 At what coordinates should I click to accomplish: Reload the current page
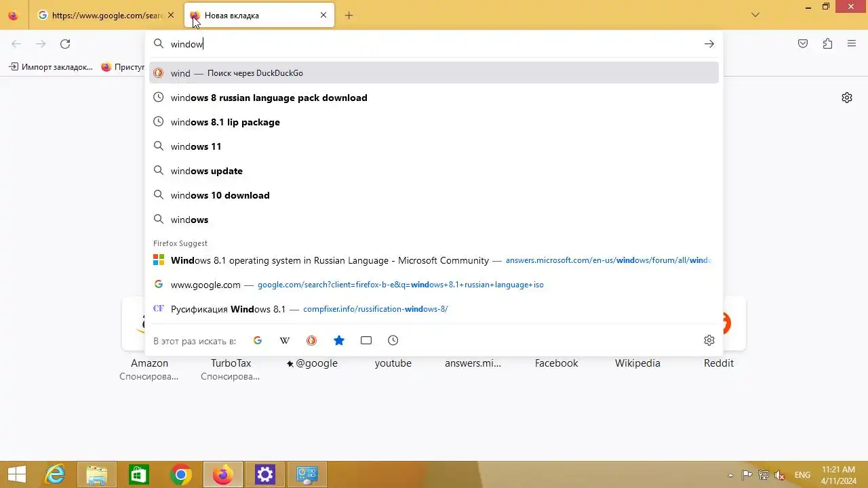coord(65,44)
